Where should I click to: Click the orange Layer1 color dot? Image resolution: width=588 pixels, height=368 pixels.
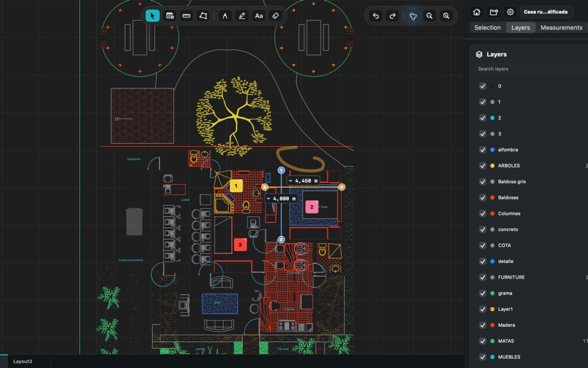pos(492,309)
